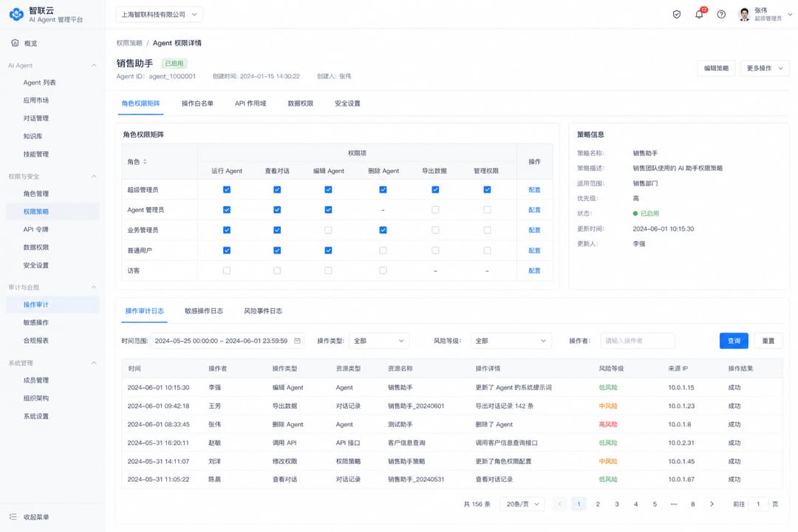Go to next page arrow in pagination
The image size is (798, 532).
tap(712, 504)
